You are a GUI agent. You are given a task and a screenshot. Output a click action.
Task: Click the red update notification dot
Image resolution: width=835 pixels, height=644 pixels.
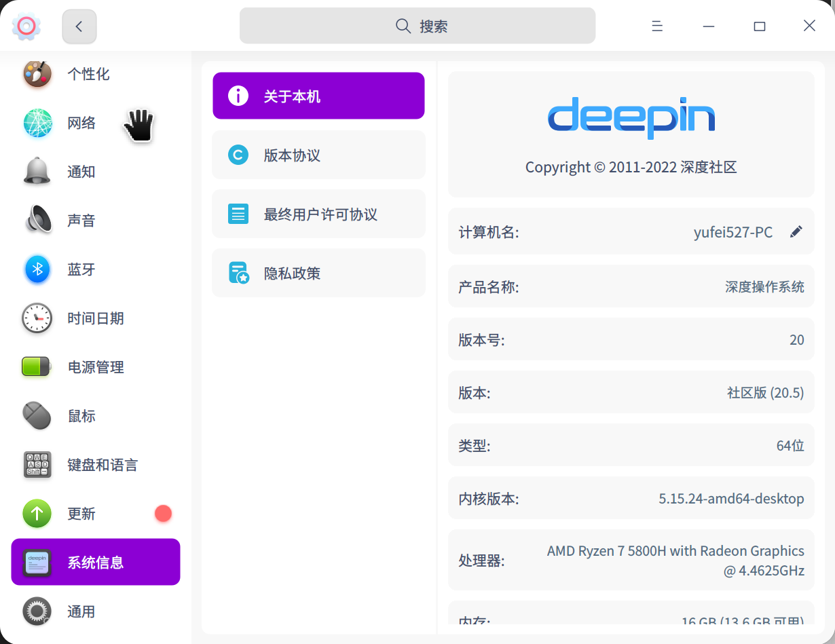[x=163, y=514]
